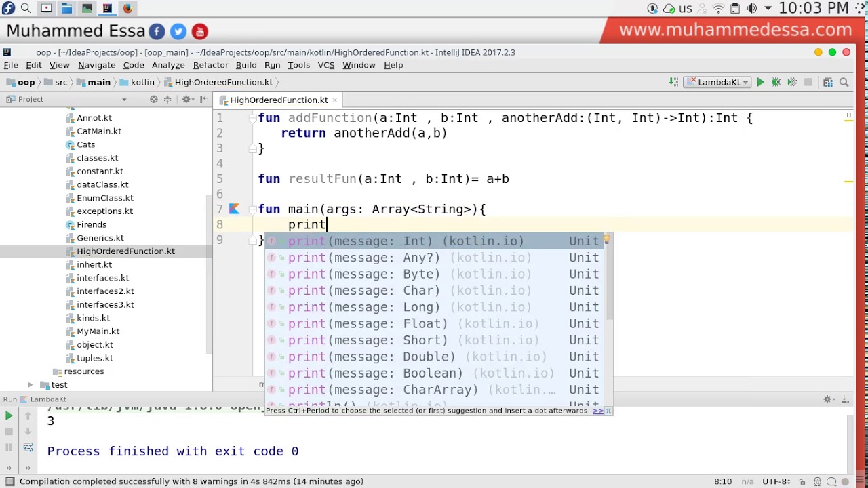Toggle soft-wrap in the Run console

(x=28, y=447)
